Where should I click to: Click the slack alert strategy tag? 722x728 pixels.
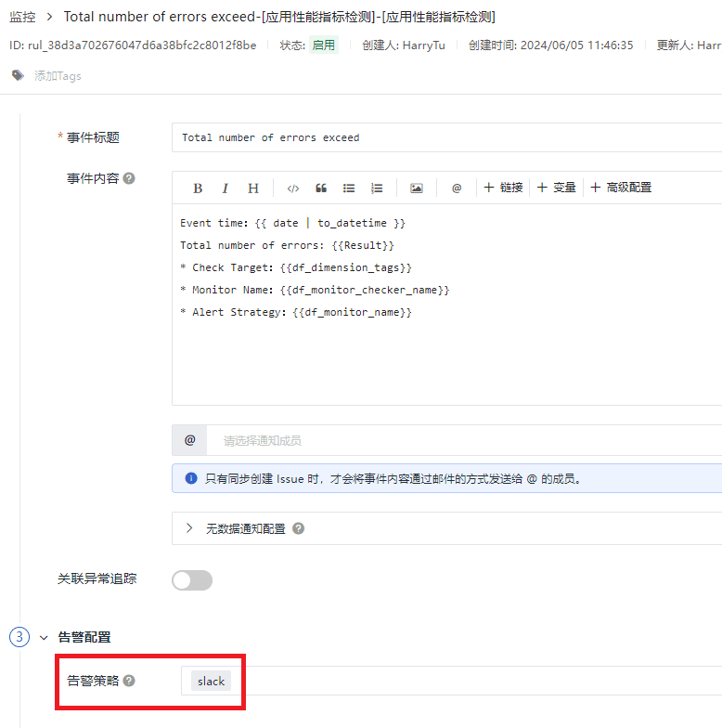pyautogui.click(x=212, y=682)
